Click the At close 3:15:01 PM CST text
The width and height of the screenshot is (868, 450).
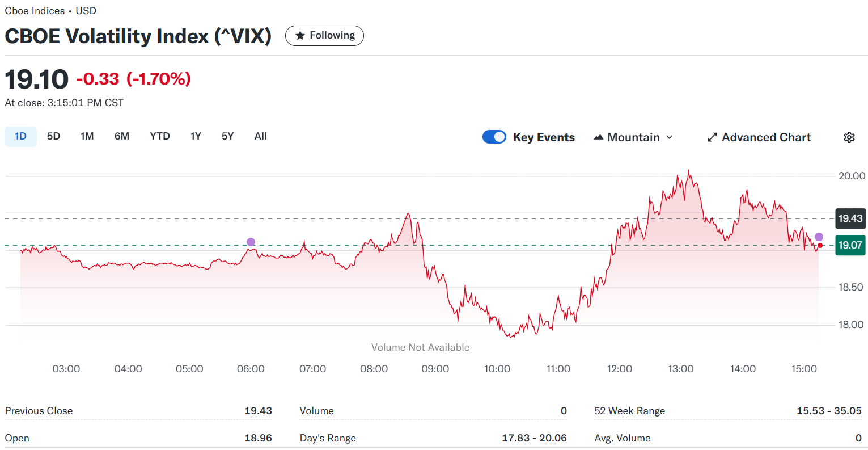point(64,103)
